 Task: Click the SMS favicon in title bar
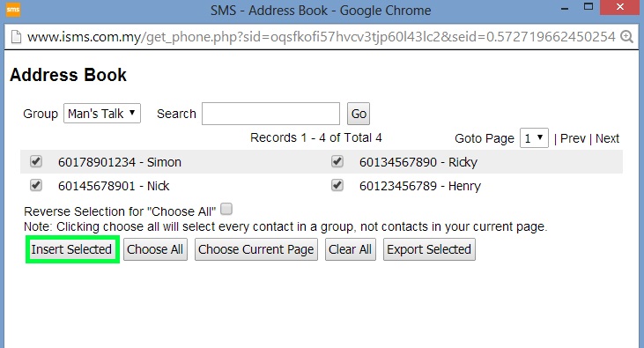pos(12,10)
